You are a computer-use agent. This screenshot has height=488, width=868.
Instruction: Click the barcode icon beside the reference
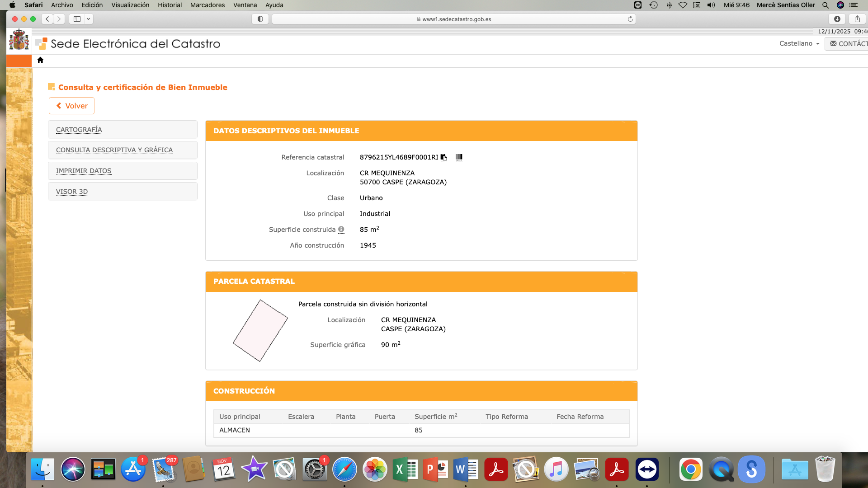pyautogui.click(x=459, y=157)
